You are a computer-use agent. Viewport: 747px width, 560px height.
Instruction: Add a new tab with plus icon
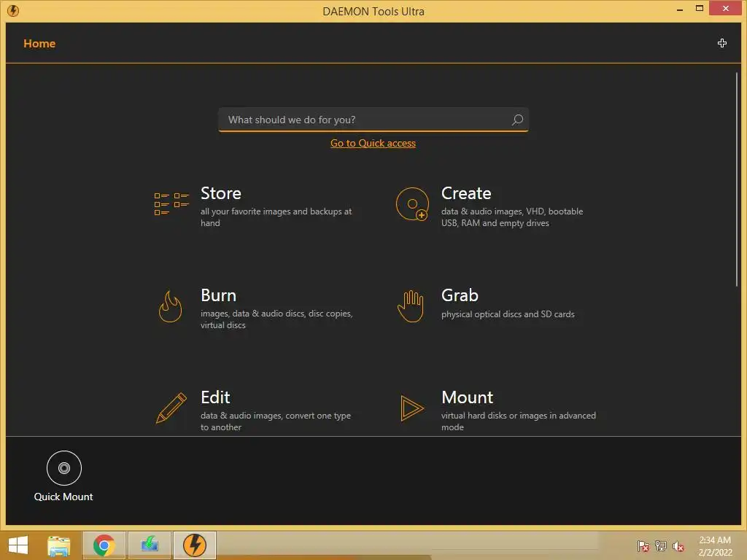pyautogui.click(x=721, y=43)
